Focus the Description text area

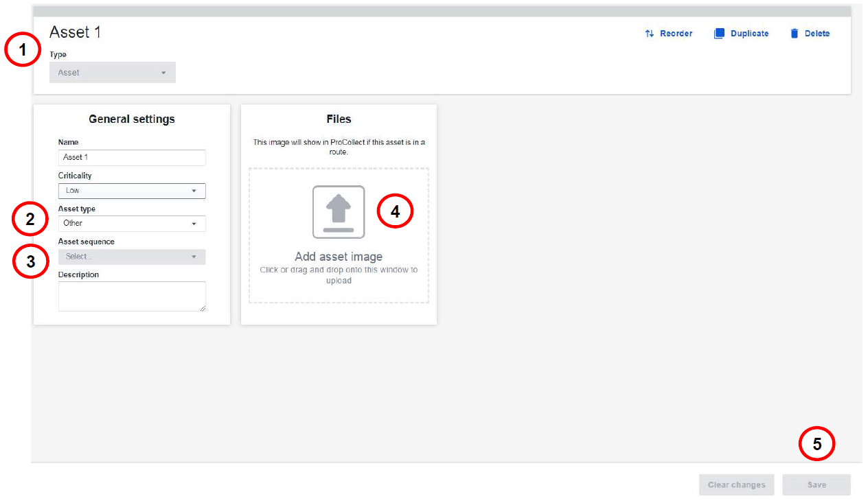pos(130,296)
